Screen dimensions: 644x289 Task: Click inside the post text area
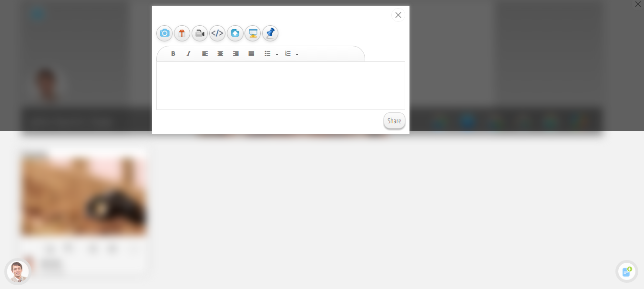pos(280,86)
